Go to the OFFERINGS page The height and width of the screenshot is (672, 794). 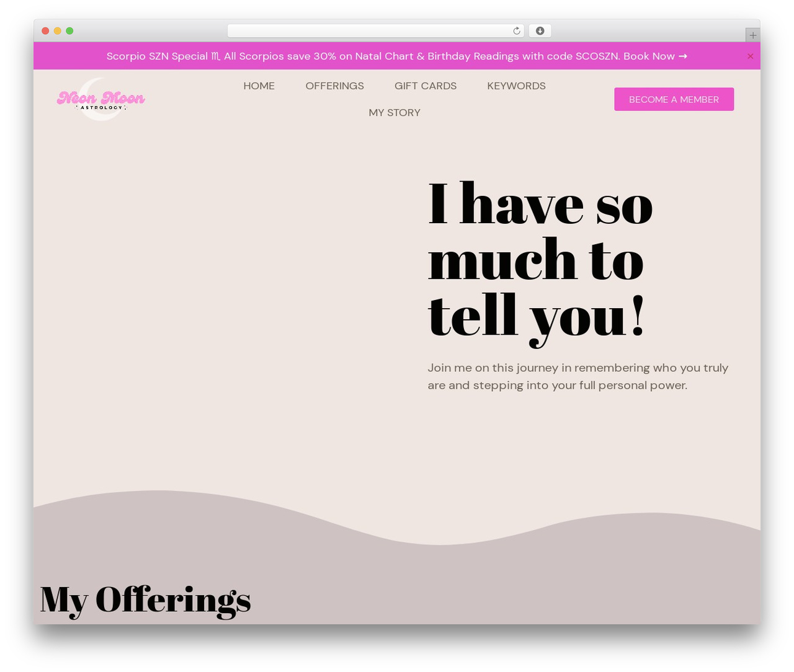click(x=334, y=86)
